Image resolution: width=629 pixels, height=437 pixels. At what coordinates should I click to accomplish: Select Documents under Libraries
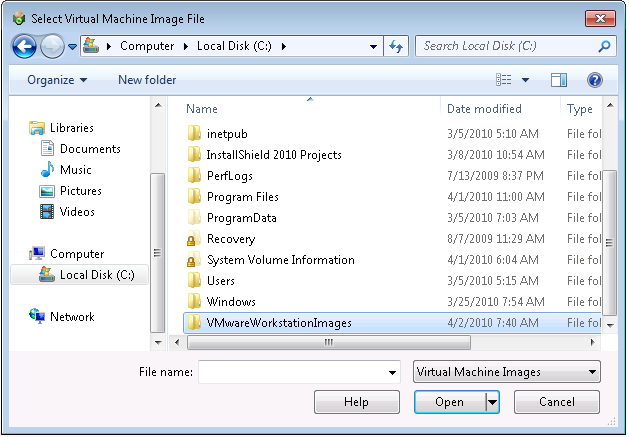point(90,149)
